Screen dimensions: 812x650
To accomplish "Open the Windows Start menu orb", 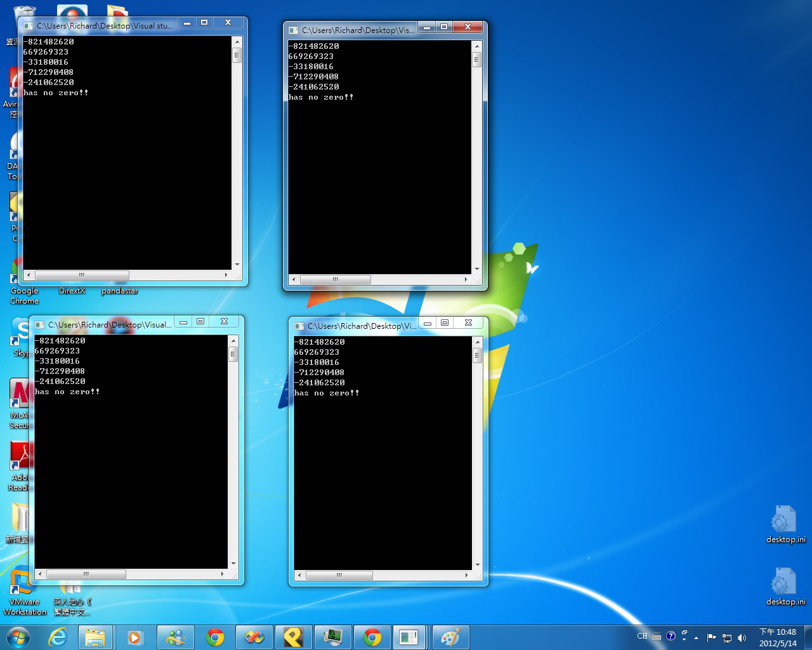I will coord(18,637).
